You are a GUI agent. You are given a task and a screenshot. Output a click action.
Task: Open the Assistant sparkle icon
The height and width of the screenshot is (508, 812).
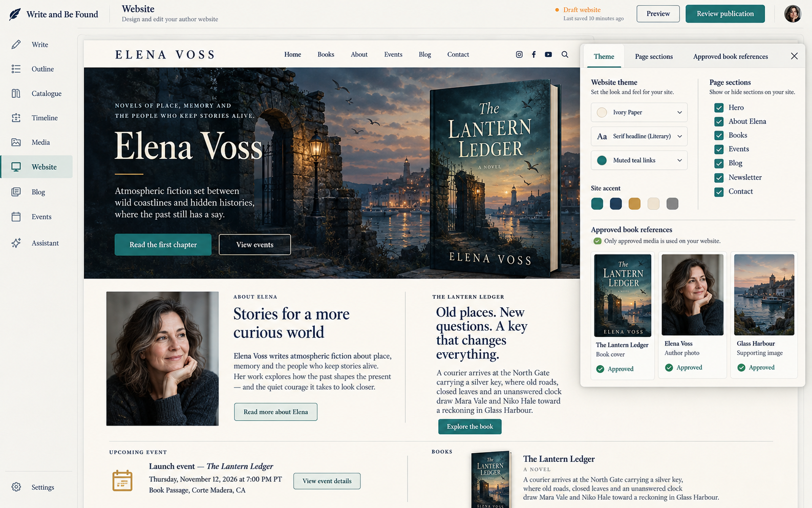coord(16,243)
